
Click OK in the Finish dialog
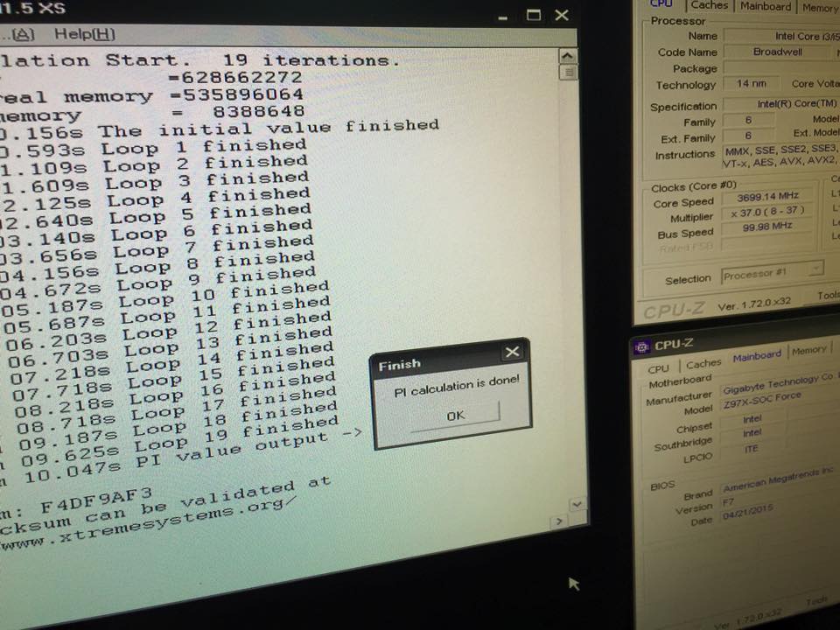[454, 415]
